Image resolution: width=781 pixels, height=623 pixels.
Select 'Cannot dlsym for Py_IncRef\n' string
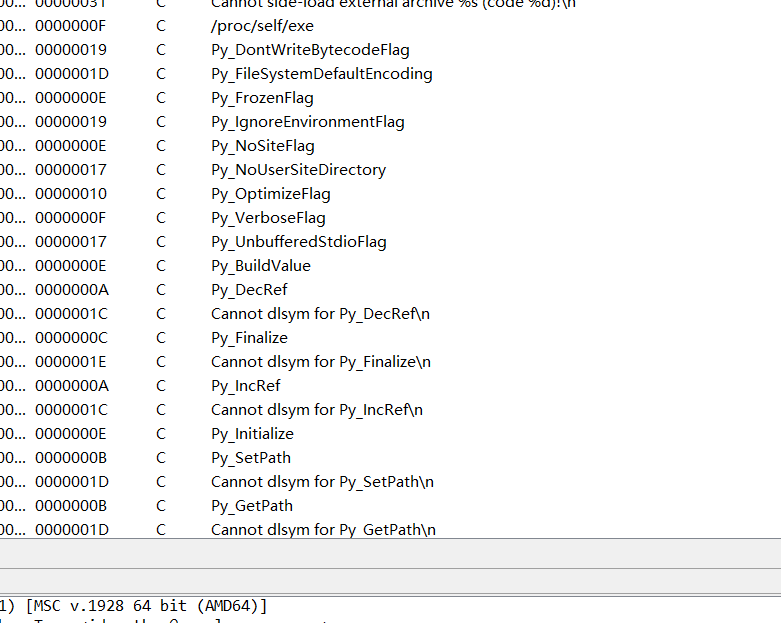pos(317,409)
